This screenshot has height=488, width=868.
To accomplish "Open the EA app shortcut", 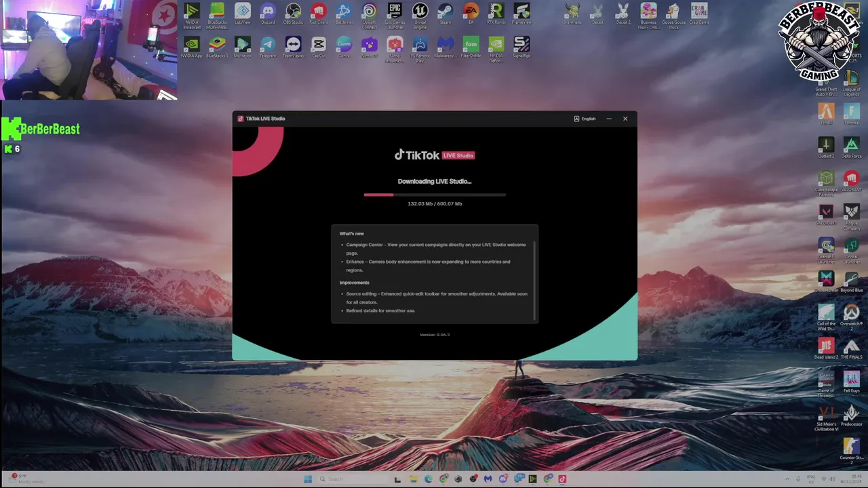I will click(x=471, y=14).
